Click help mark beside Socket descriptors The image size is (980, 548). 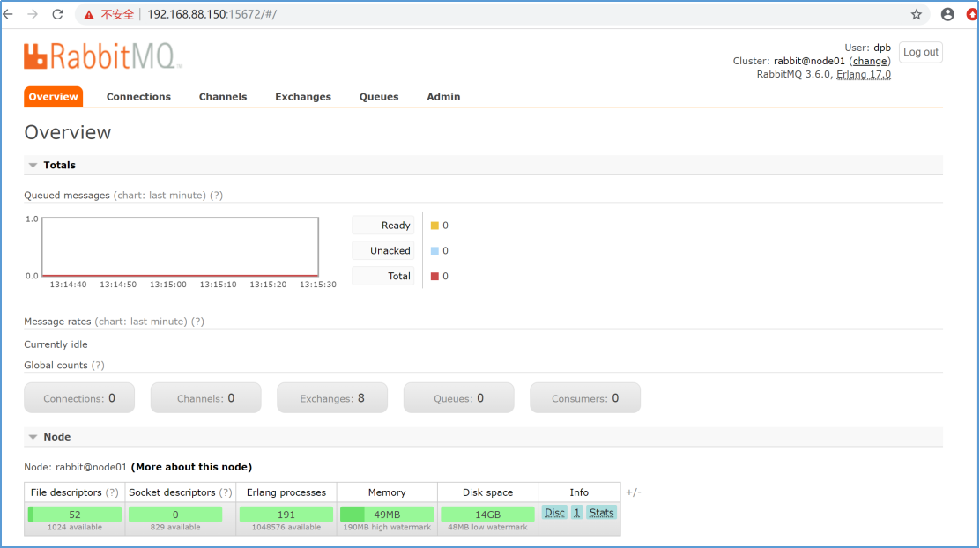226,493
